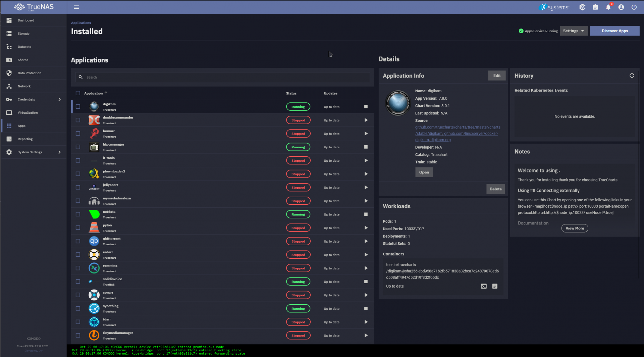Image resolution: width=644 pixels, height=357 pixels.
Task: Edit the digikam application
Action: pos(497,75)
